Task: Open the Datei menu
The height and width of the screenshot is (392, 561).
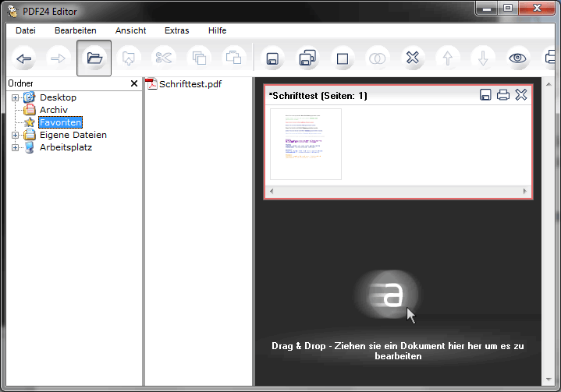Action: pyautogui.click(x=26, y=30)
